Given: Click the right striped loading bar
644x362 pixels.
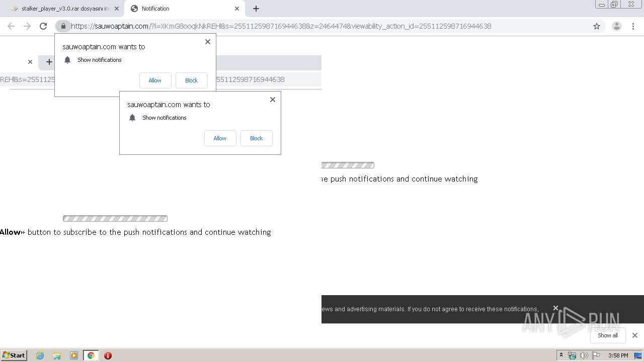Looking at the screenshot, I should (348, 165).
